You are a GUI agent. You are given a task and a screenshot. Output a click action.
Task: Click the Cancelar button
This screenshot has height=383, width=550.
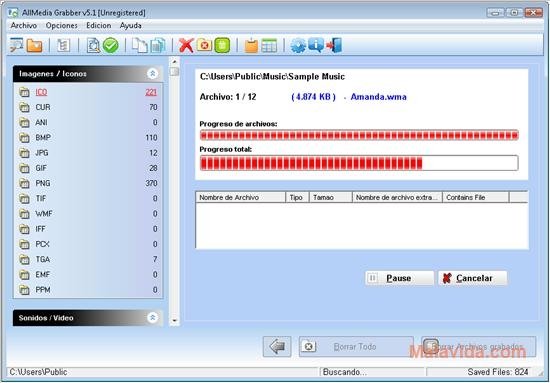point(472,278)
